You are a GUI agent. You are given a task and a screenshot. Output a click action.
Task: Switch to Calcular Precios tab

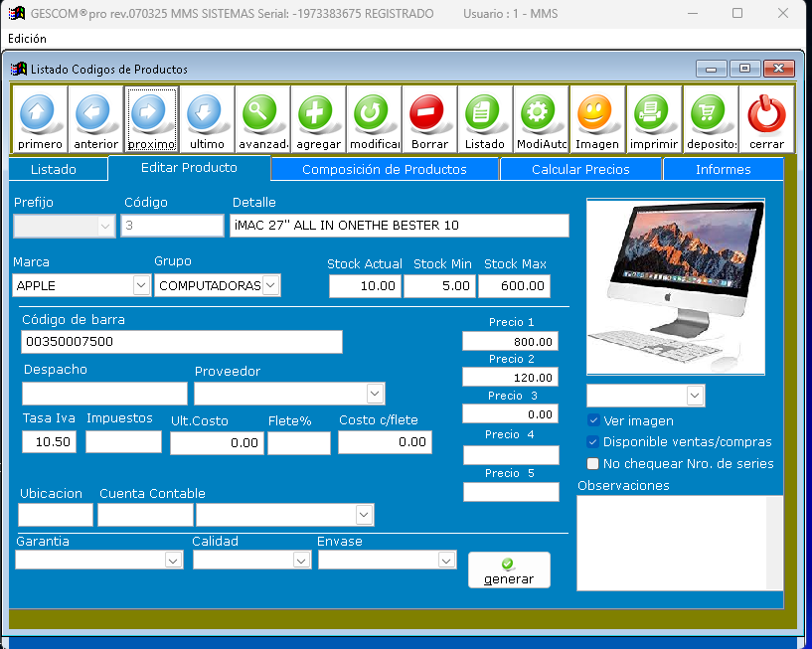(x=580, y=169)
